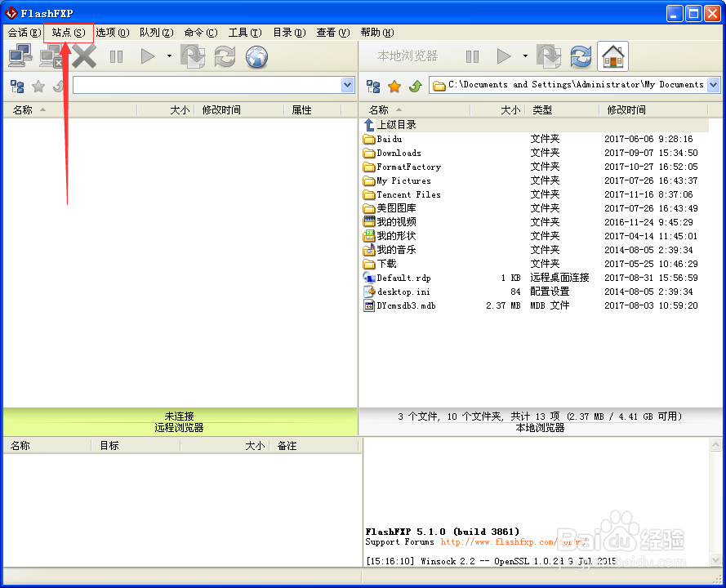
Task: Click the remote path input field
Action: point(207,85)
